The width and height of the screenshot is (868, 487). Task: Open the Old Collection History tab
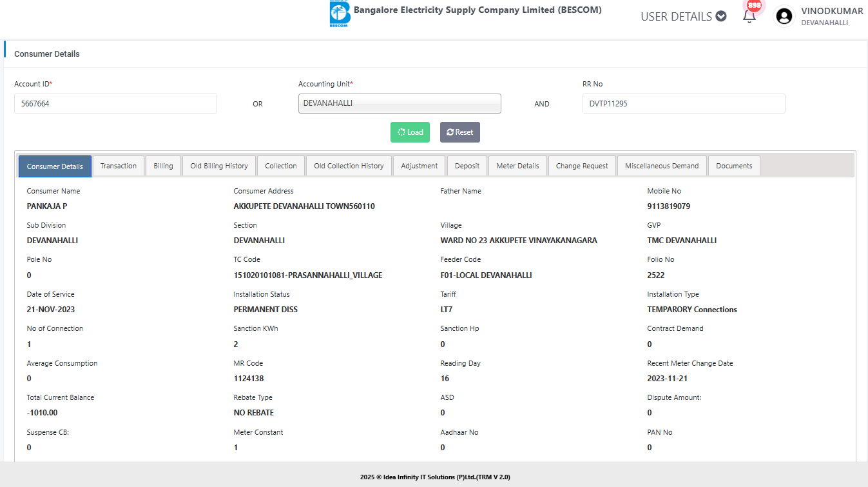(349, 166)
